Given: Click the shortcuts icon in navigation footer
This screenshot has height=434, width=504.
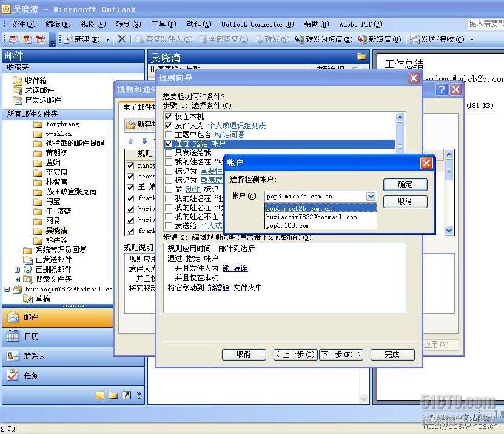Looking at the screenshot, I should coord(127,395).
